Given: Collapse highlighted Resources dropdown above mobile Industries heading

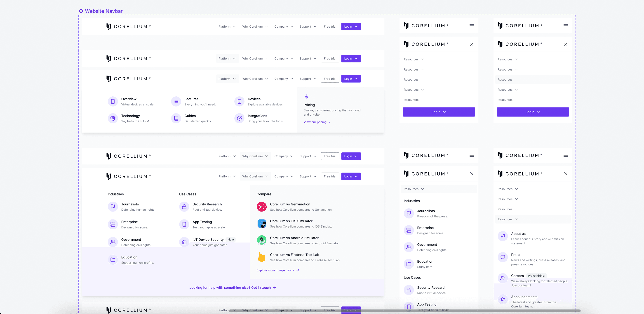Looking at the screenshot, I should tap(439, 189).
